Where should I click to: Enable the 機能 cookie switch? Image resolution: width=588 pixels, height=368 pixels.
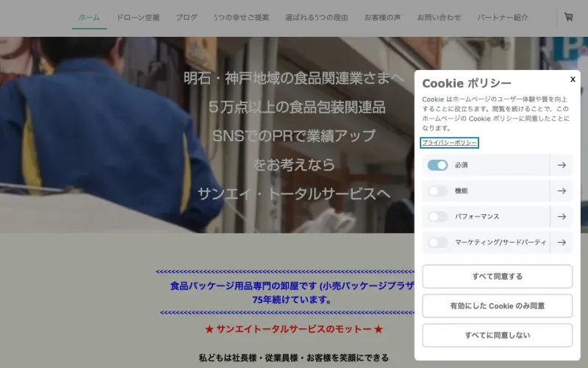coord(437,191)
